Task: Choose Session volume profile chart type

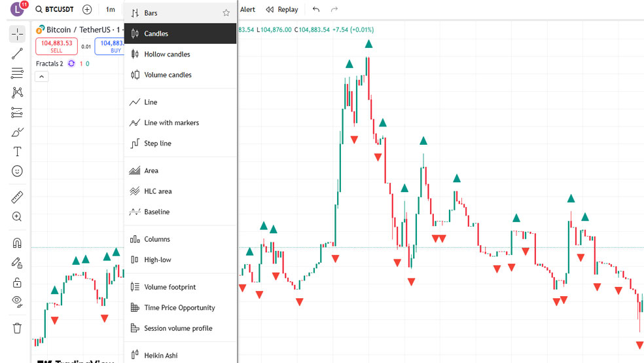Action: tap(180, 328)
